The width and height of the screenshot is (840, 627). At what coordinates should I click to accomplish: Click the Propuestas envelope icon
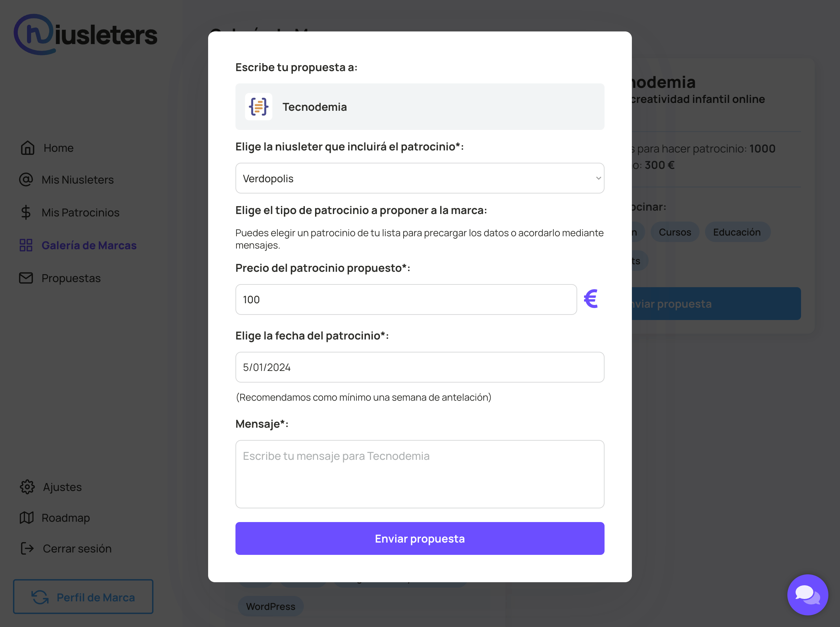26,278
